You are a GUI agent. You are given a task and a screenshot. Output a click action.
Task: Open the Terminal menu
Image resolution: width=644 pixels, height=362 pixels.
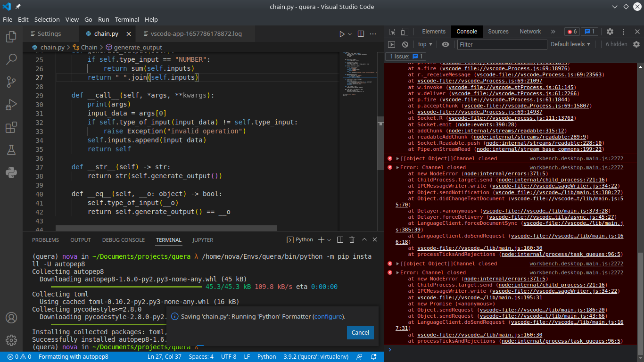click(x=126, y=19)
